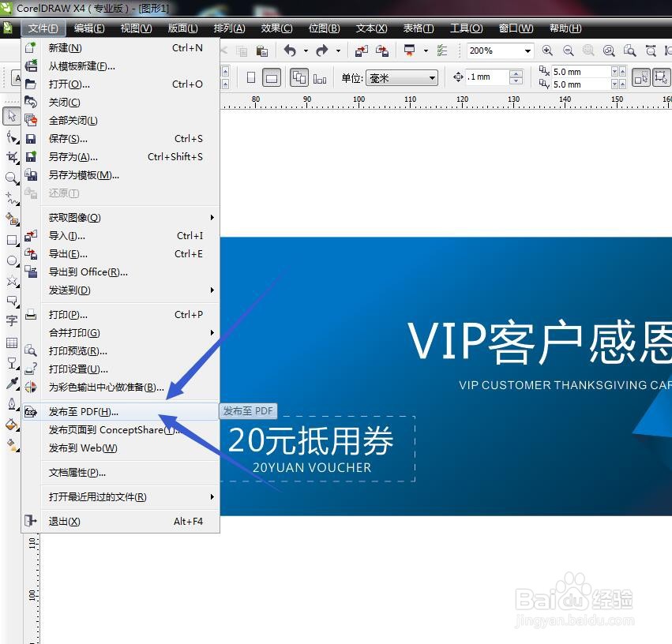Open the 编辑(E) menu
Screen dimensions: 672x644
(89, 28)
